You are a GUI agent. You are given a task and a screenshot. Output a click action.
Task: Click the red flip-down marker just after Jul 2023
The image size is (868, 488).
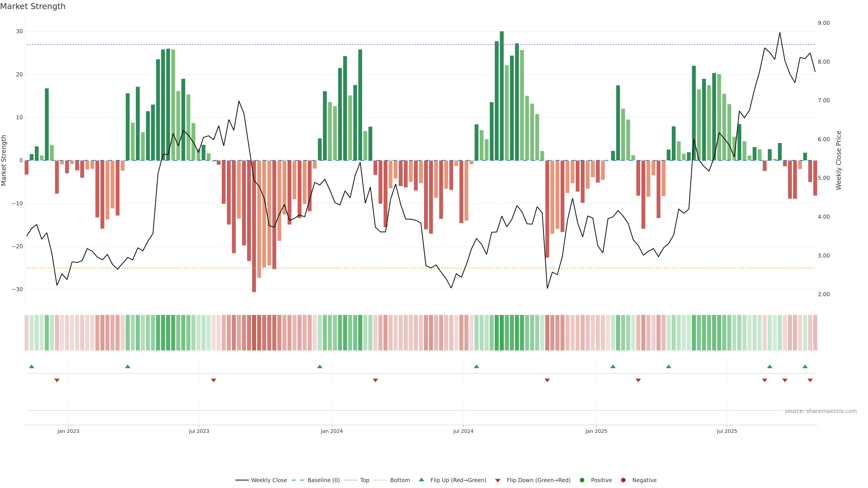214,380
